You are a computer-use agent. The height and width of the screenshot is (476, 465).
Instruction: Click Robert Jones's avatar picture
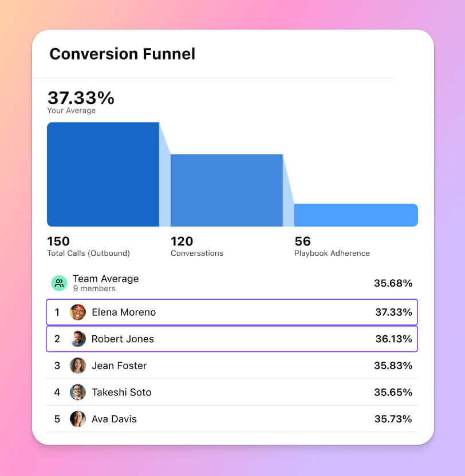(78, 339)
